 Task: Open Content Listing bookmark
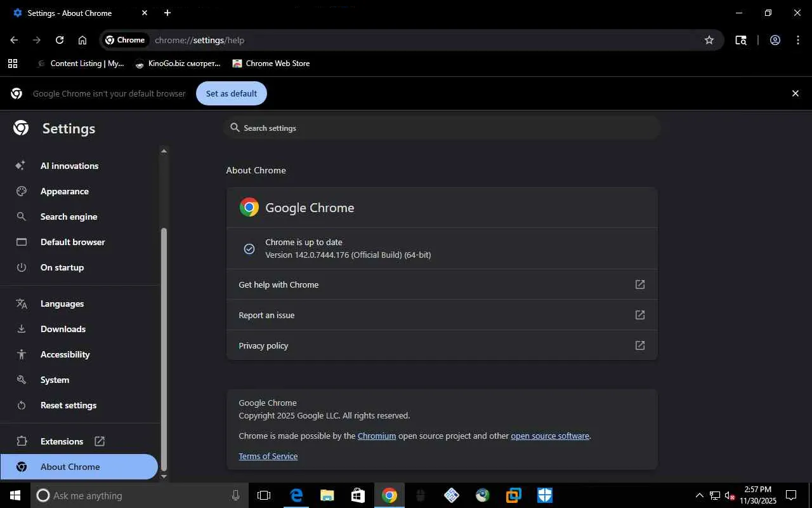point(81,63)
